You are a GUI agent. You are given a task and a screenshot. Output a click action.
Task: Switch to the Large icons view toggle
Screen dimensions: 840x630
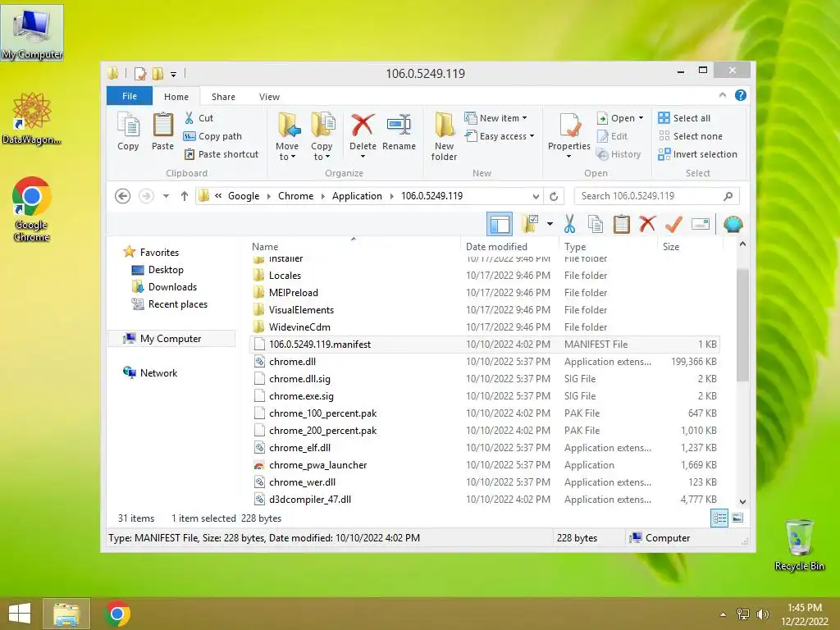(x=737, y=518)
